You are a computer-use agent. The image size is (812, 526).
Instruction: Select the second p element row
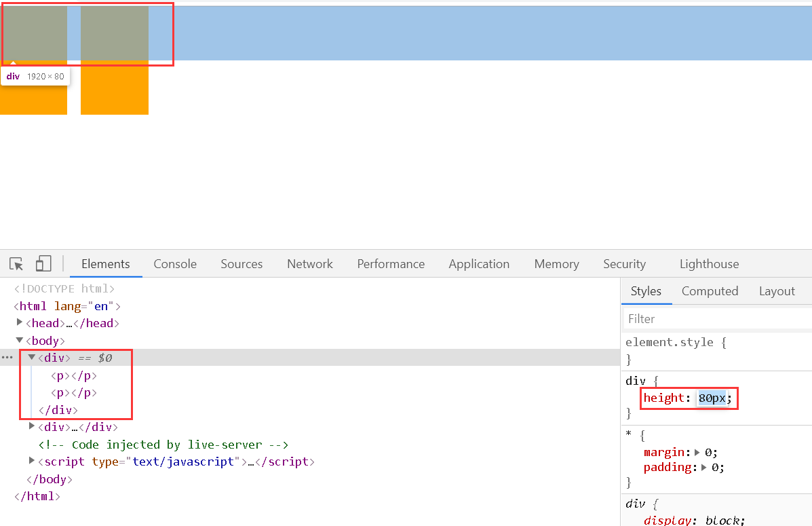[74, 392]
